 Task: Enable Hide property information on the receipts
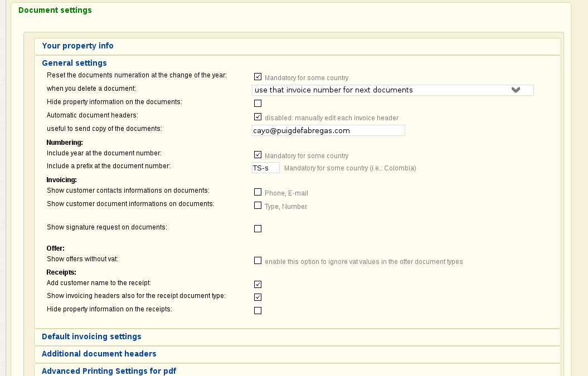pos(257,310)
